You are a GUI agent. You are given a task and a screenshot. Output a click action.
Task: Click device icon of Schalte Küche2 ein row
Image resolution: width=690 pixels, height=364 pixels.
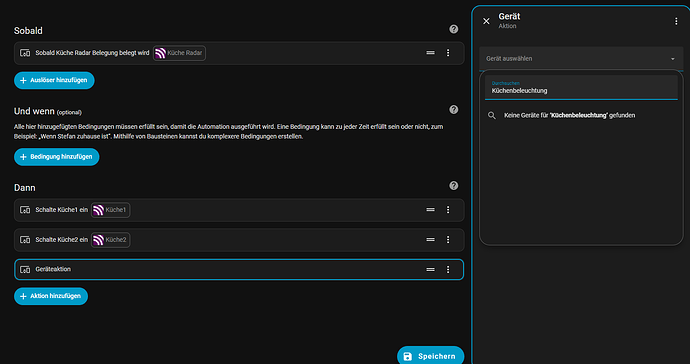point(25,240)
